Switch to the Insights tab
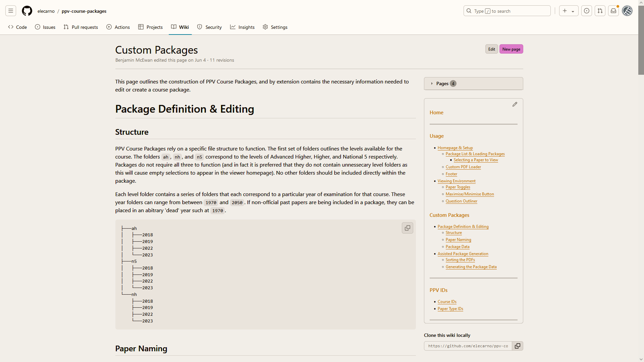 (242, 27)
